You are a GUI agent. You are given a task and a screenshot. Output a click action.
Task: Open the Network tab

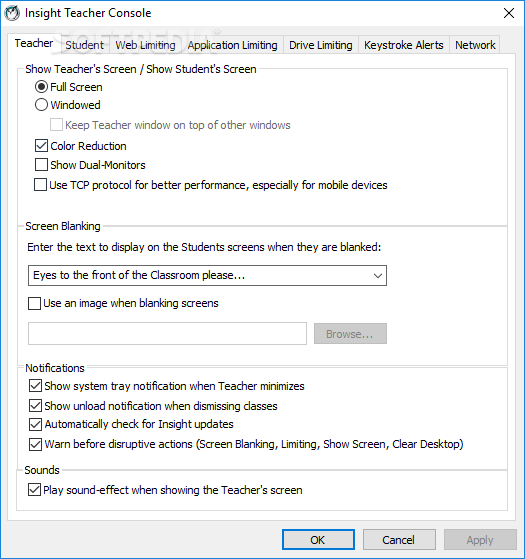pyautogui.click(x=475, y=45)
